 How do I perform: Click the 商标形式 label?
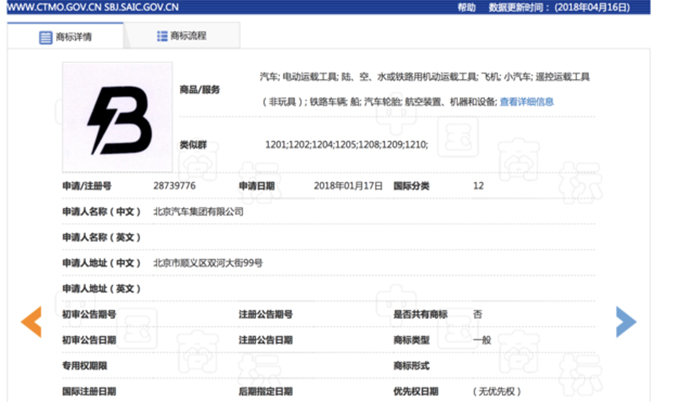(411, 366)
